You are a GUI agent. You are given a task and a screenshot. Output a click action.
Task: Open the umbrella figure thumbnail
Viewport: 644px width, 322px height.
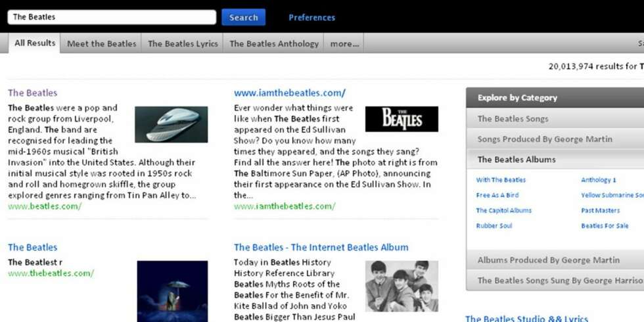pyautogui.click(x=172, y=291)
